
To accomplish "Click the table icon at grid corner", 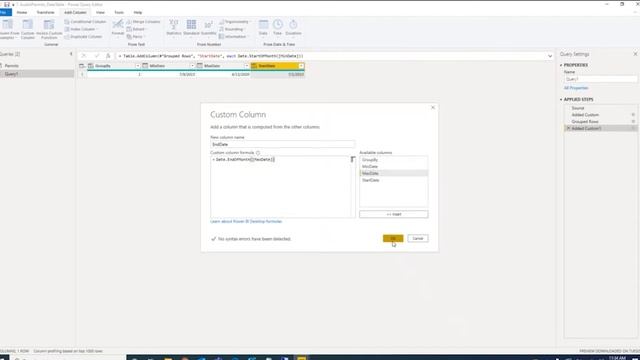I will click(x=82, y=66).
